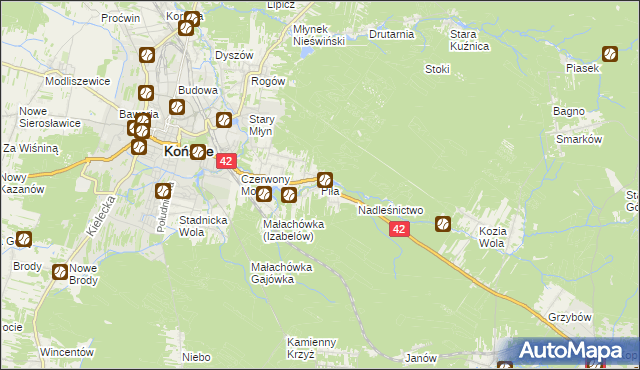Click the Nowy Kazanów label

click(22, 183)
